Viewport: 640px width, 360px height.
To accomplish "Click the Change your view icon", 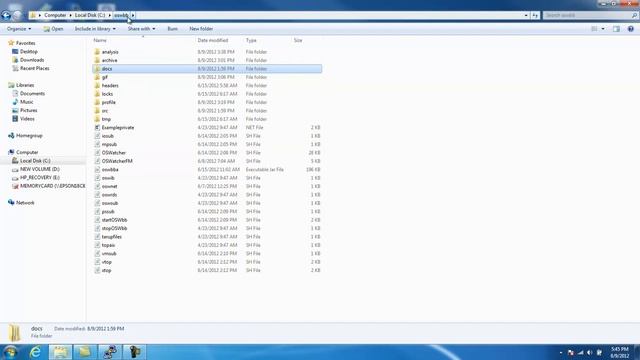I will click(594, 29).
